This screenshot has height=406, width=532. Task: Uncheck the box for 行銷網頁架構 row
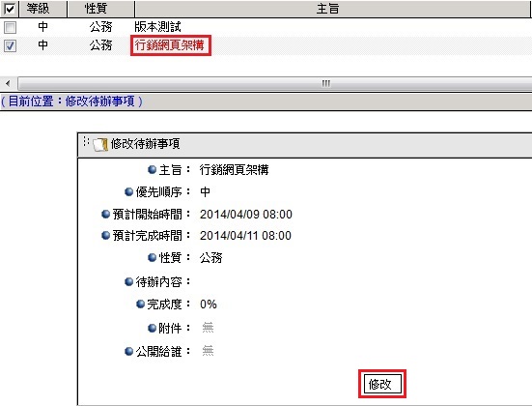10,45
